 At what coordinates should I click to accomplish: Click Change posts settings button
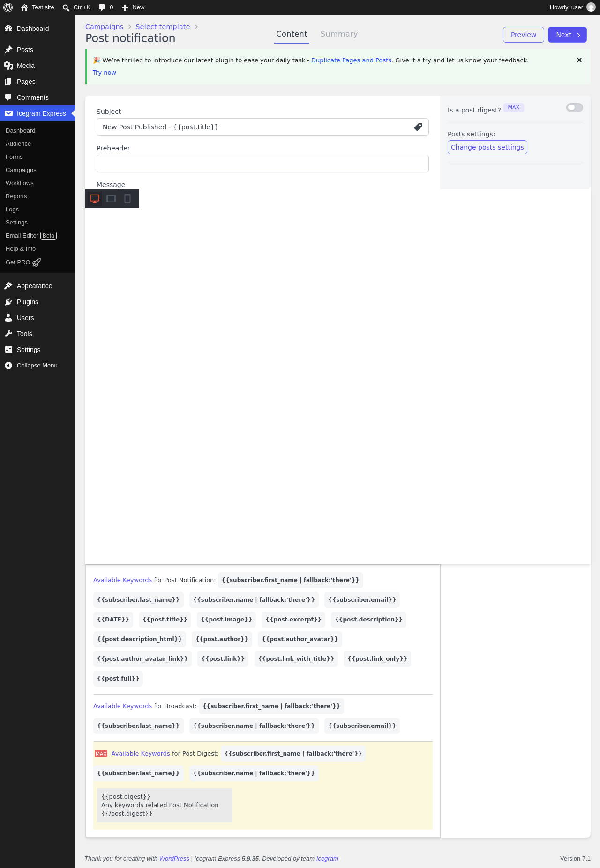point(487,147)
